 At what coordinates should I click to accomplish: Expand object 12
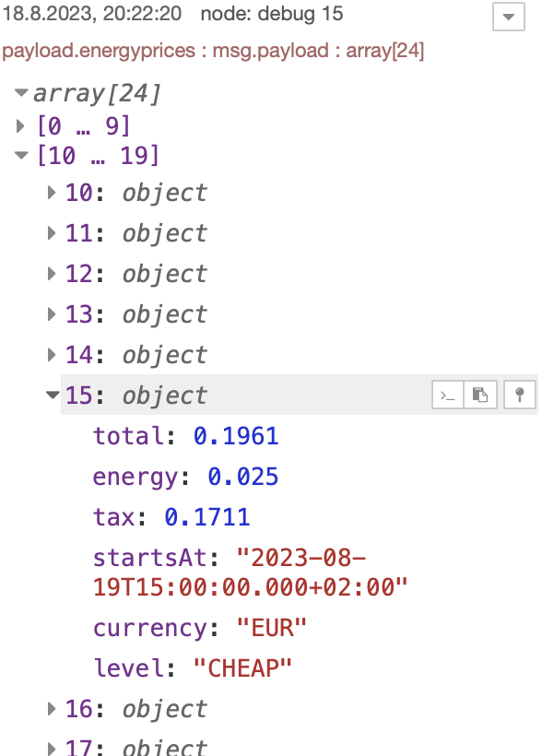pyautogui.click(x=52, y=274)
